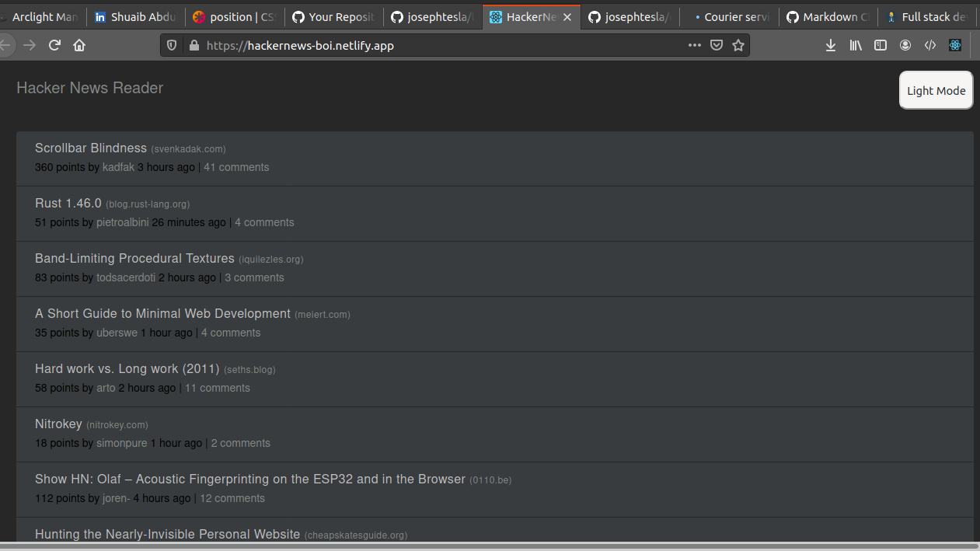
Task: Click the (nitrokey.com) domain label
Action: click(117, 424)
